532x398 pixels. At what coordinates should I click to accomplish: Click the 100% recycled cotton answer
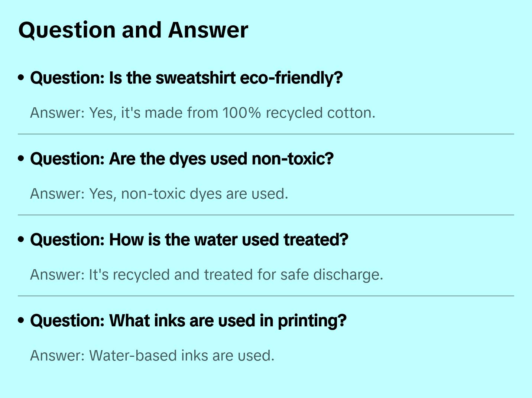pyautogui.click(x=202, y=113)
